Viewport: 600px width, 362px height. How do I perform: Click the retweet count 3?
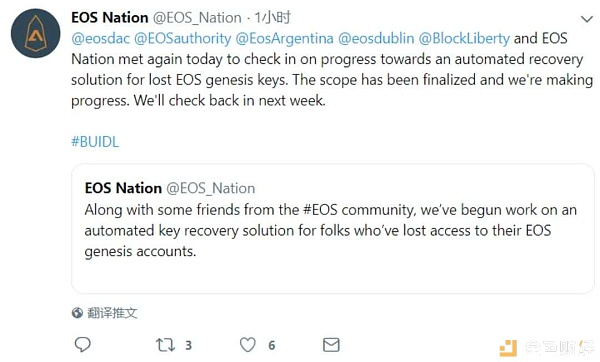coord(188,345)
